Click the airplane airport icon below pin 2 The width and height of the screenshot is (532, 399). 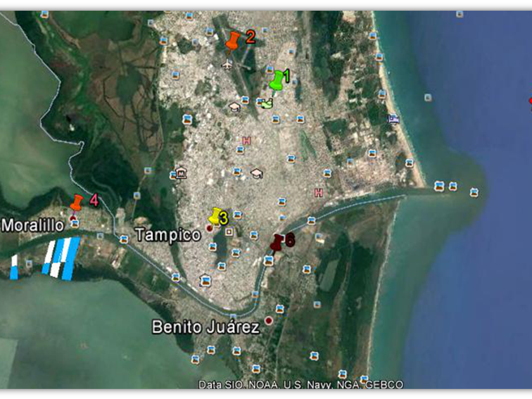[x=227, y=64]
